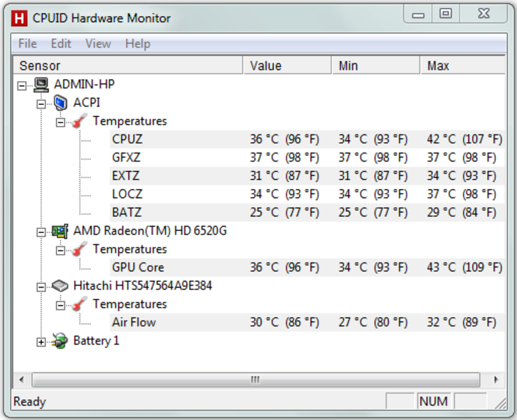Collapse the ACPI node
This screenshot has height=420, width=517.
point(41,104)
